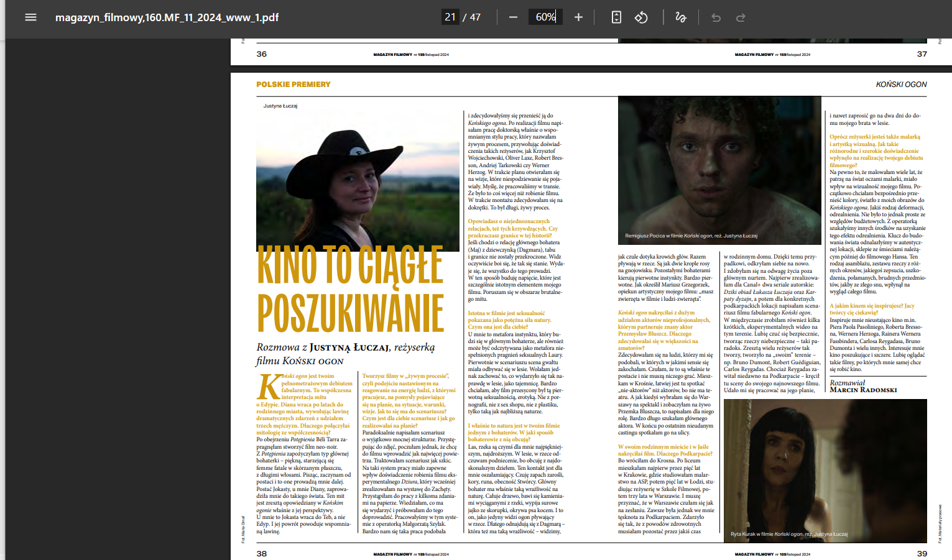Click the Marcin Radomski author byline
Screen dimensions: 952x560
coord(863,390)
